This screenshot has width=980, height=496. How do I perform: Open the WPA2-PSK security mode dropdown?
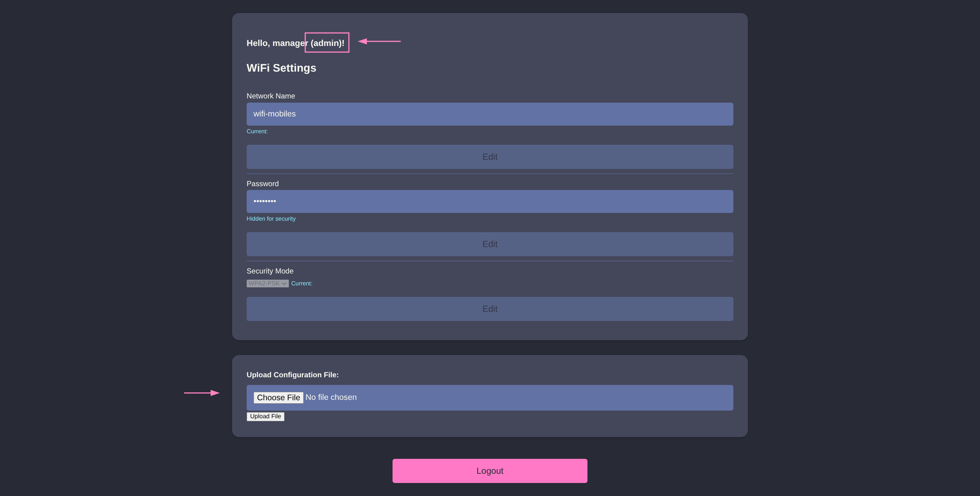[x=267, y=283]
